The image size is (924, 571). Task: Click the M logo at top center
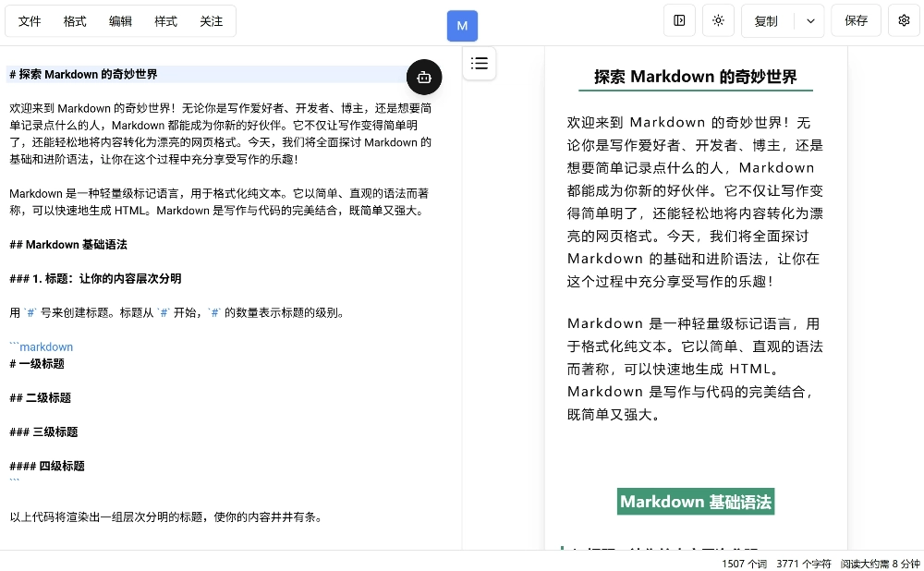tap(462, 26)
